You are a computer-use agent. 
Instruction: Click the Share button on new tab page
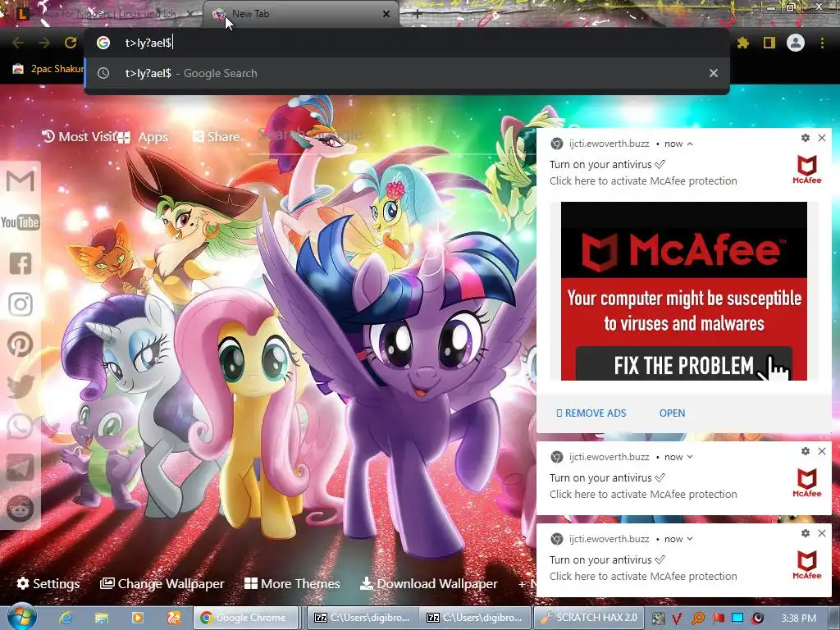(216, 137)
